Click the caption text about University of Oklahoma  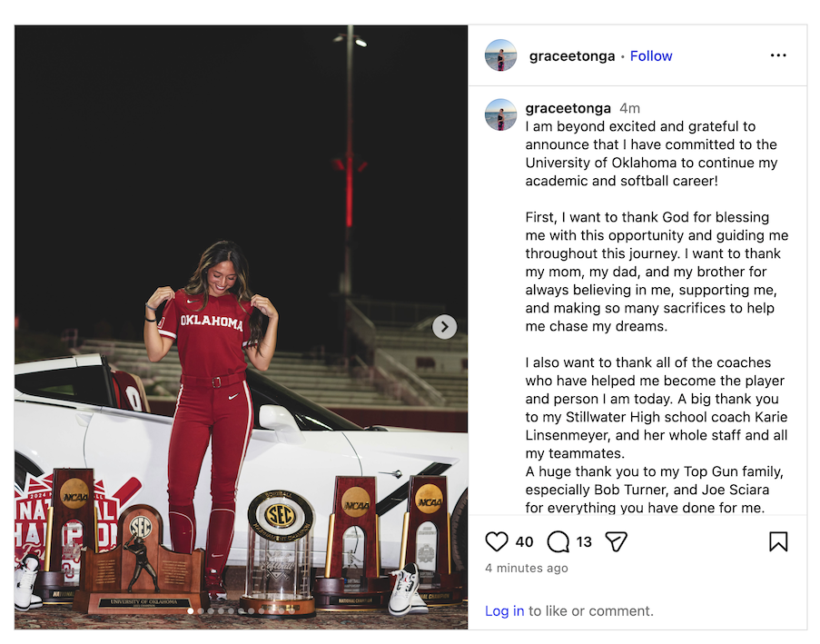pos(651,154)
